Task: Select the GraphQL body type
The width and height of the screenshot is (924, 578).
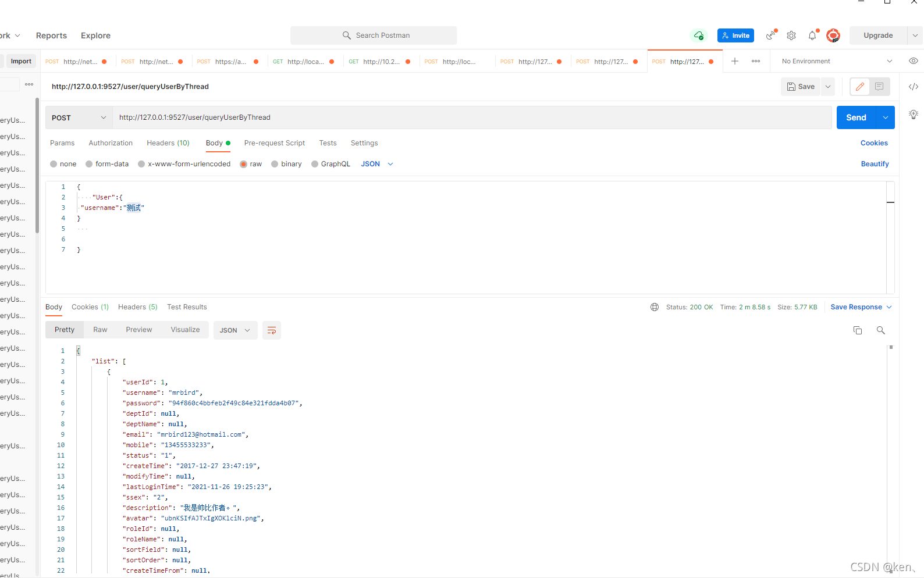Action: [x=315, y=164]
